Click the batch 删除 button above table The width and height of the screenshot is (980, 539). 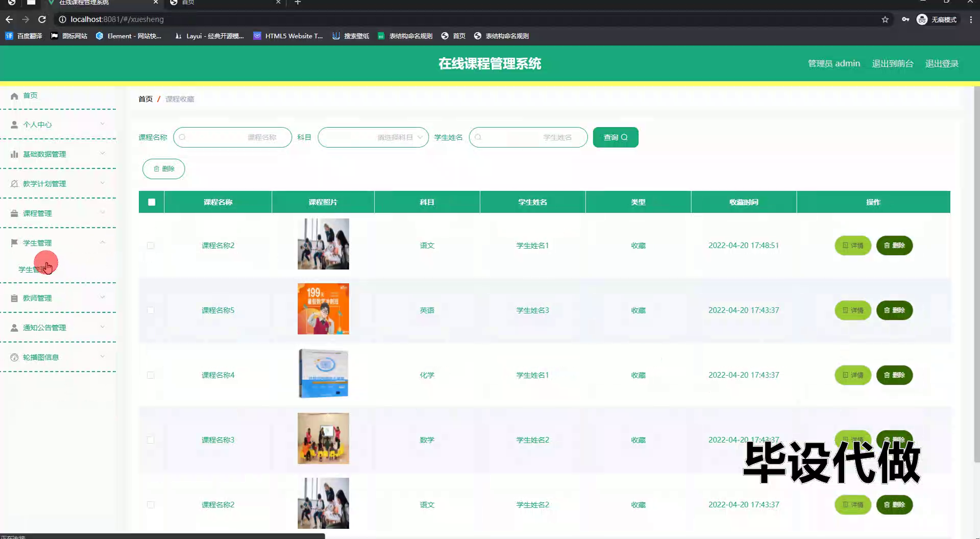coord(164,169)
